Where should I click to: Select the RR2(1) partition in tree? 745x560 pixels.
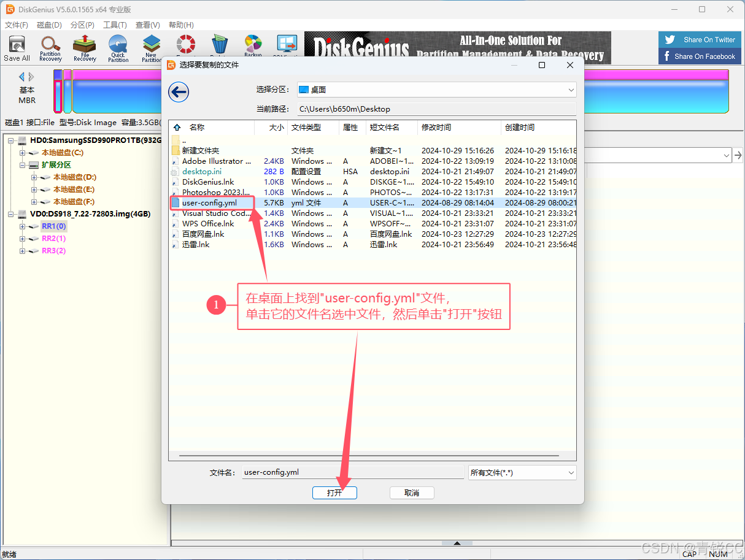tap(54, 239)
